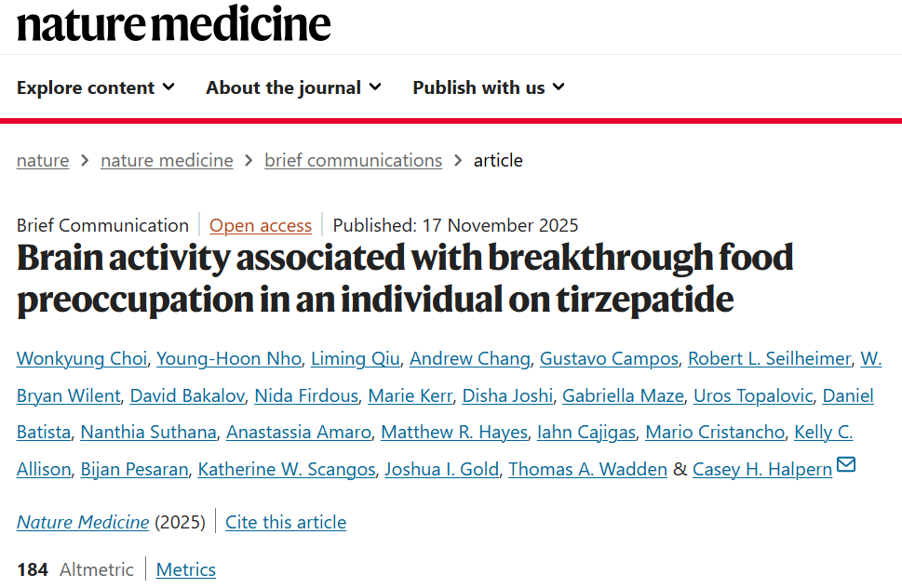Click the nature medicine journal logo
The image size is (902, 588).
pyautogui.click(x=174, y=24)
